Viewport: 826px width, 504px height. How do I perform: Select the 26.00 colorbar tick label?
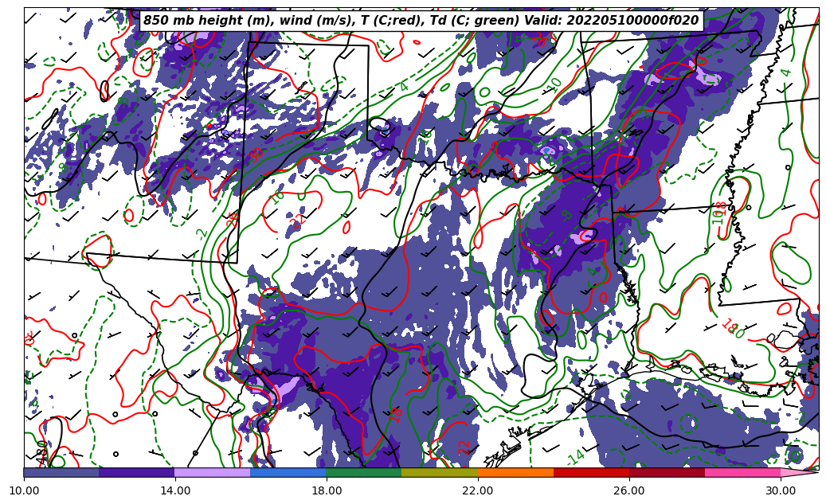[x=629, y=490]
